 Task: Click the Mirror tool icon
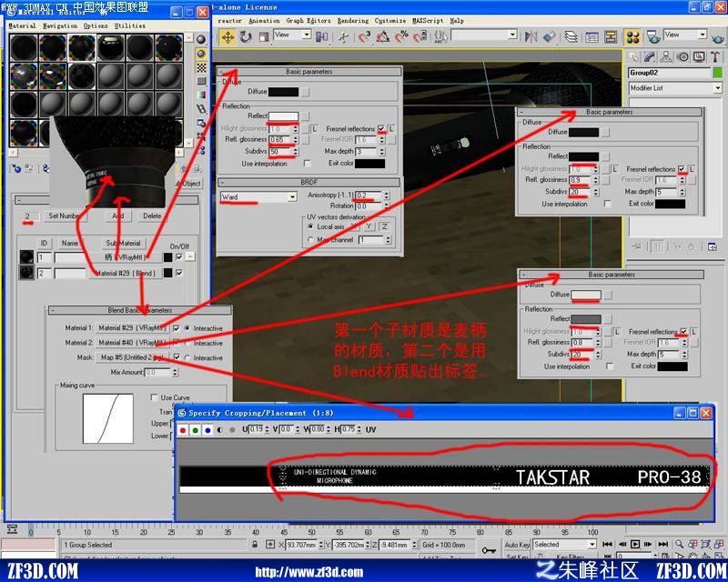[x=531, y=36]
